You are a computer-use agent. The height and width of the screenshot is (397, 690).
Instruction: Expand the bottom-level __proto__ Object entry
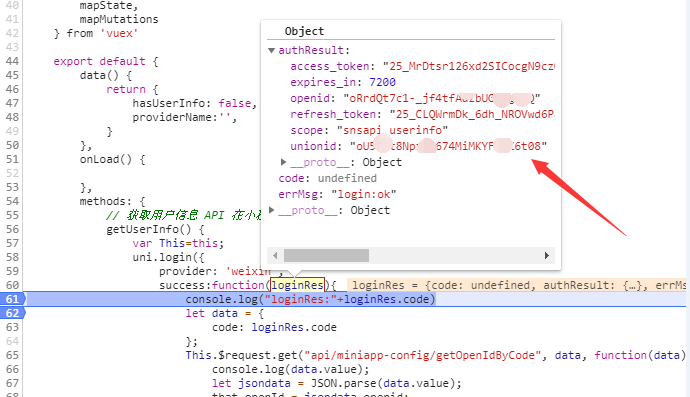click(x=272, y=210)
